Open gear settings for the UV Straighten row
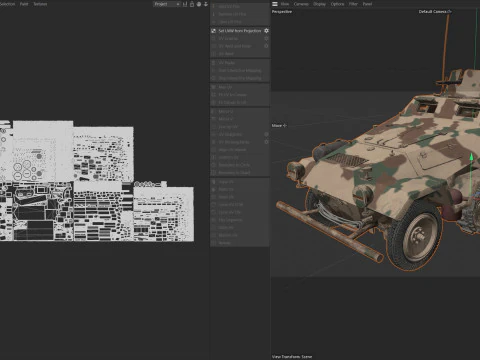The height and width of the screenshot is (360, 480). (266, 134)
